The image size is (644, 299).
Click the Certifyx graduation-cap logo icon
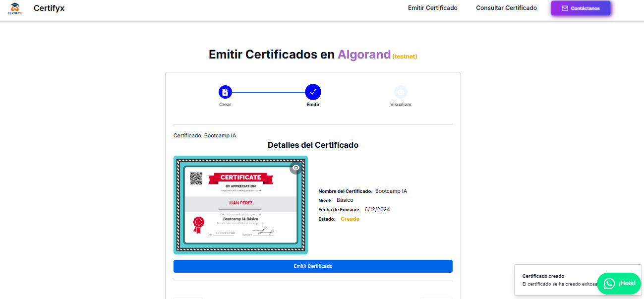point(14,8)
